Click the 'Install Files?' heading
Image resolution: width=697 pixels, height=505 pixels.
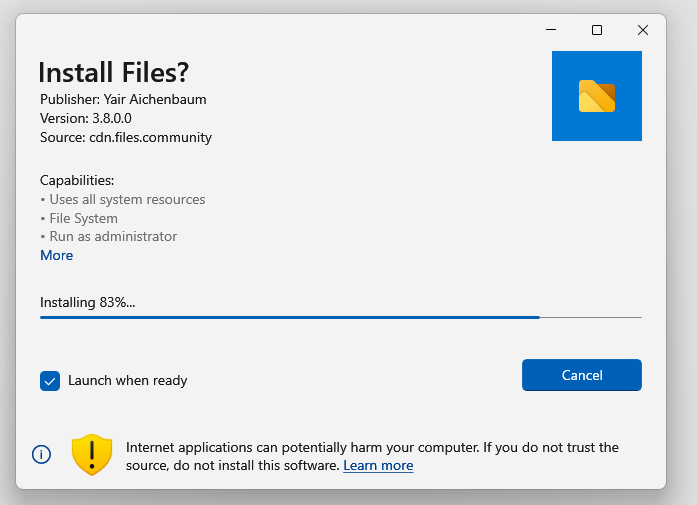point(113,72)
